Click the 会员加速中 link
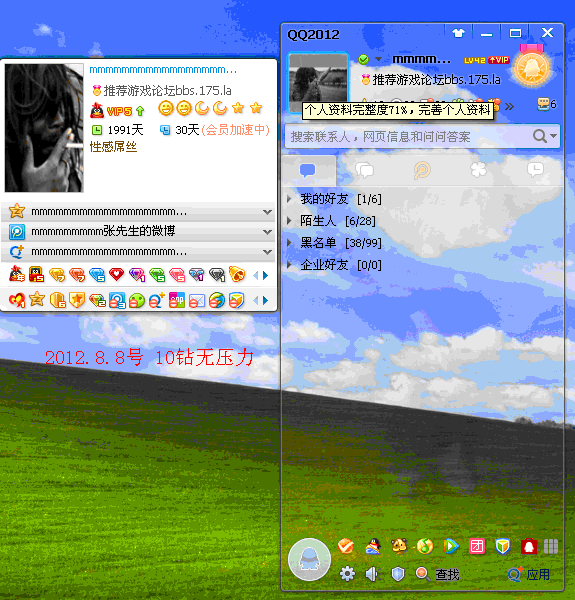Image resolution: width=575 pixels, height=600 pixels. 236,130
